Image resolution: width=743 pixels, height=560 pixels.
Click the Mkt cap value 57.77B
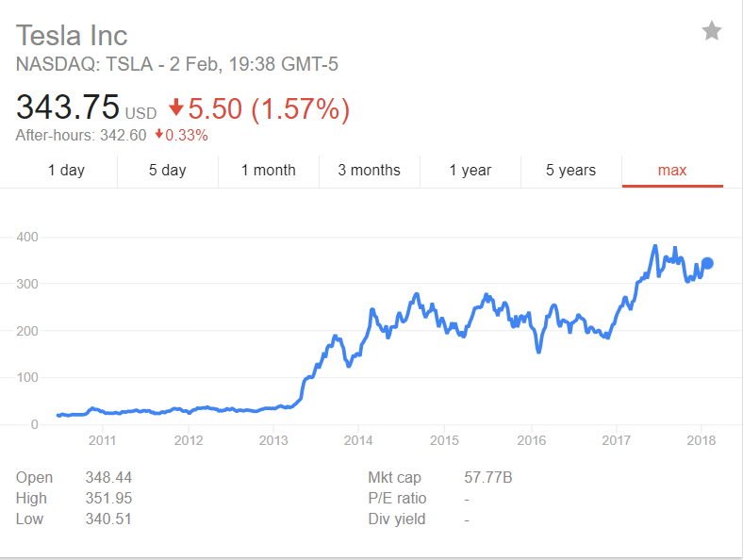(488, 477)
